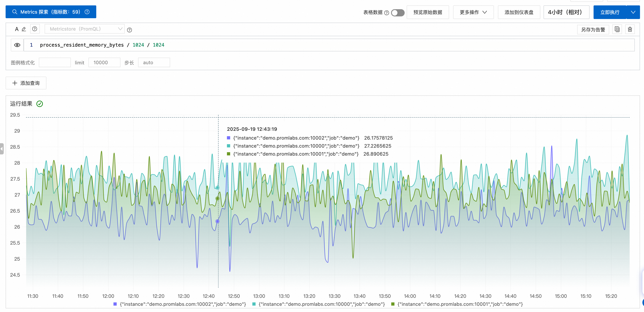
Task: Click the left-edge sidebar collapse handle
Action: pyautogui.click(x=2, y=149)
